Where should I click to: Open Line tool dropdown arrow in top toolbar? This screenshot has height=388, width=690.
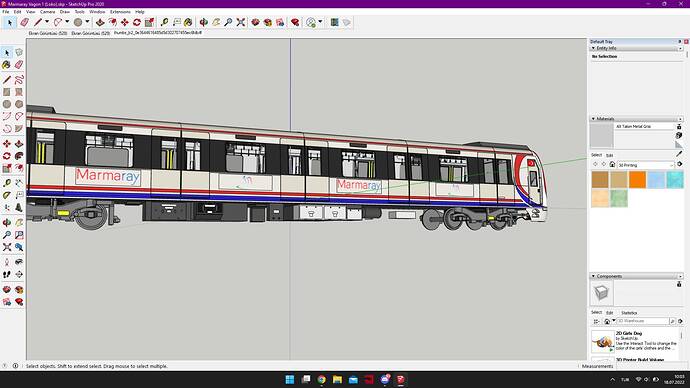click(x=47, y=22)
